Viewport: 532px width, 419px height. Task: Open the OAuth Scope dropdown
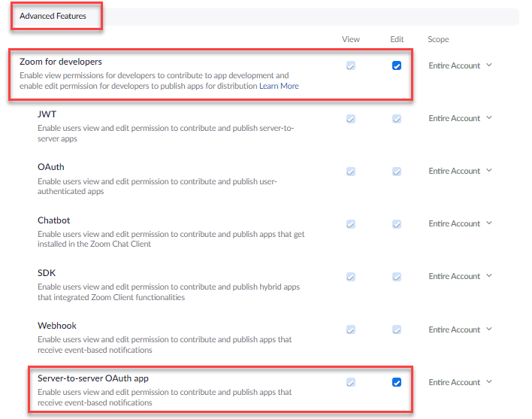[x=460, y=171]
